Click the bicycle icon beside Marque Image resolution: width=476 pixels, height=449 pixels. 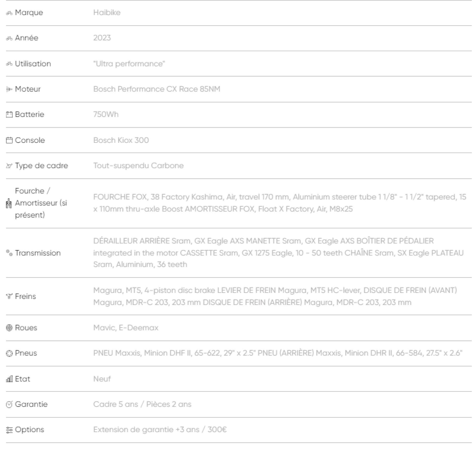tap(9, 13)
